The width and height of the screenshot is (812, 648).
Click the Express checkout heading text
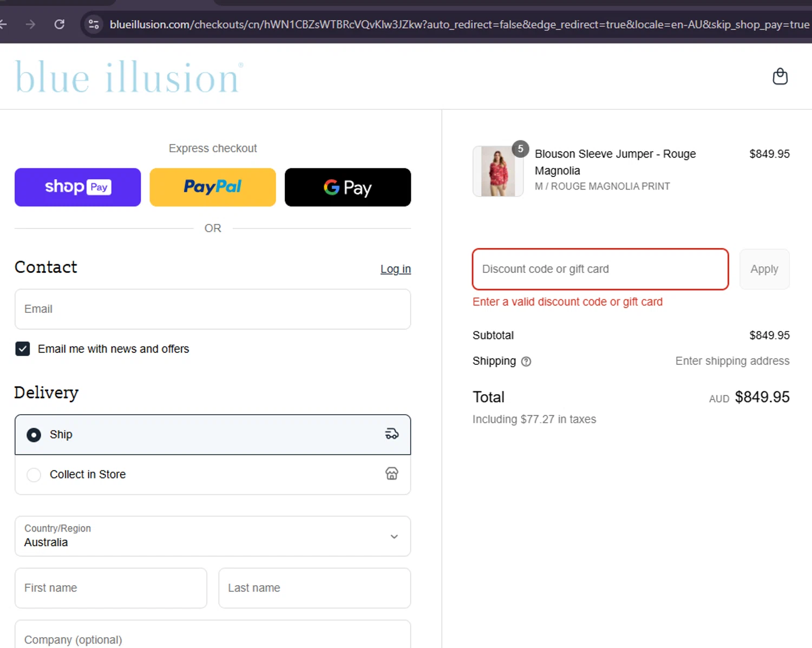coord(213,148)
